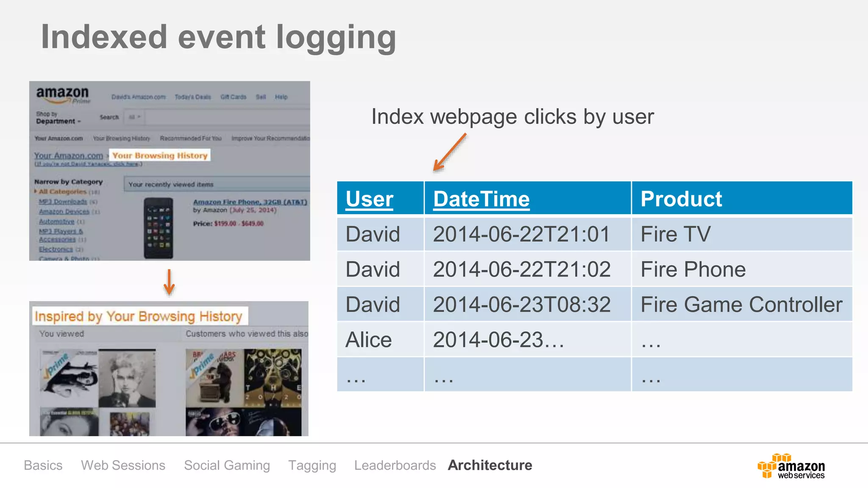Click the Price $199.00 - $649.00 text
Screen dimensions: 868x488
pyautogui.click(x=228, y=223)
